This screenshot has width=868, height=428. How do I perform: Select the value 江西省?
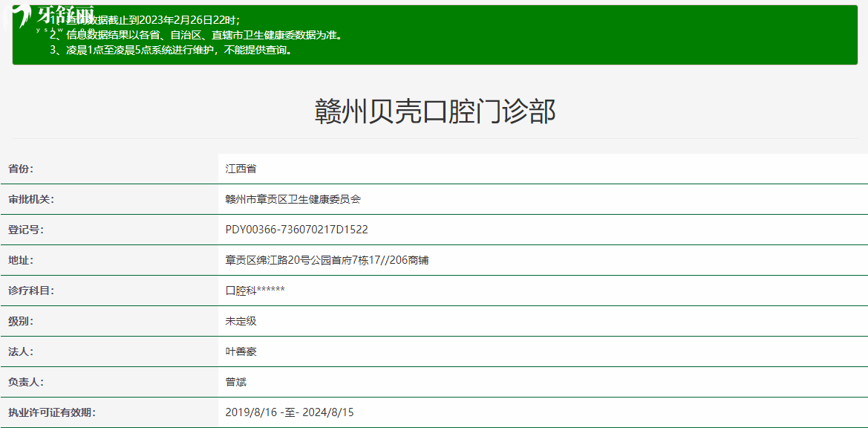click(241, 169)
